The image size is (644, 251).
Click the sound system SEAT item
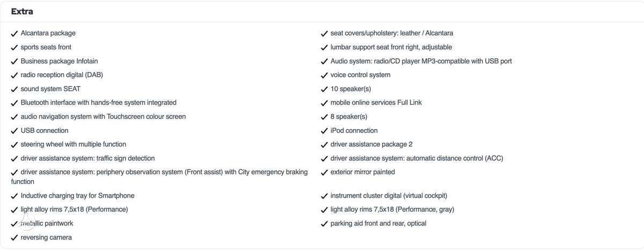pyautogui.click(x=50, y=89)
